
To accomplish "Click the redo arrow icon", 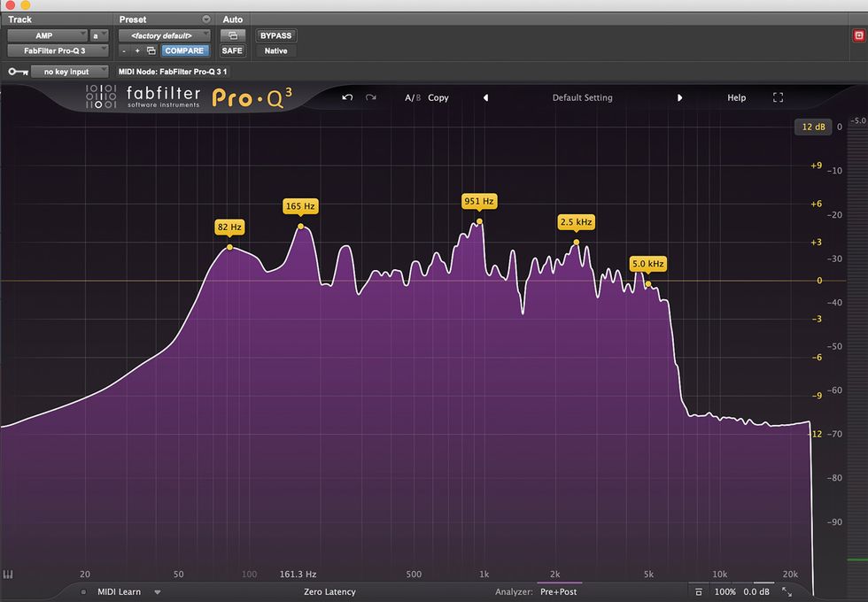I will point(370,97).
